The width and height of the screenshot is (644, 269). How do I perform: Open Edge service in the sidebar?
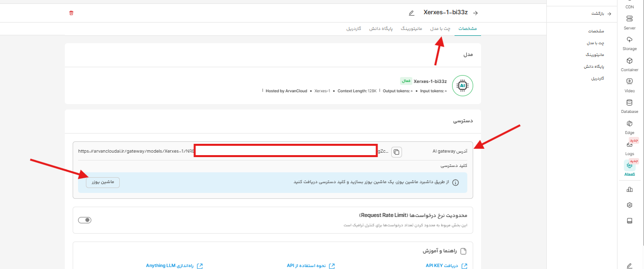[629, 127]
